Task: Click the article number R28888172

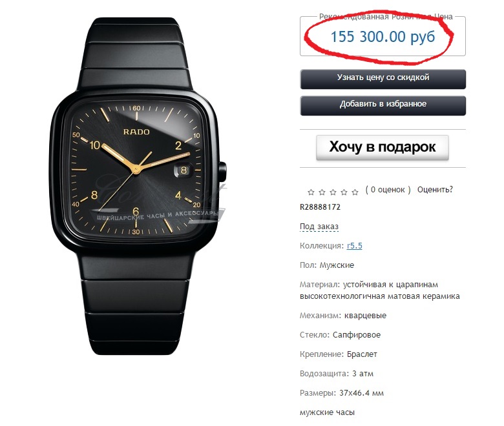Action: (x=320, y=207)
